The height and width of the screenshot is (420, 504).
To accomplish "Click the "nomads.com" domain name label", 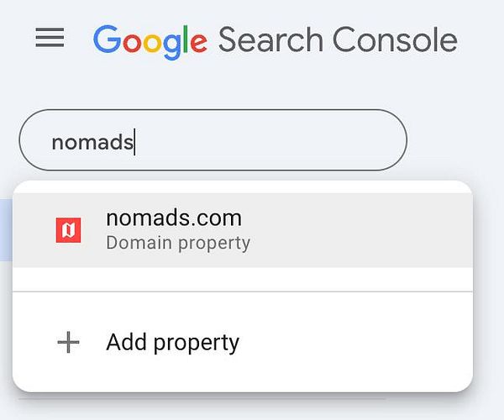I will click(173, 218).
